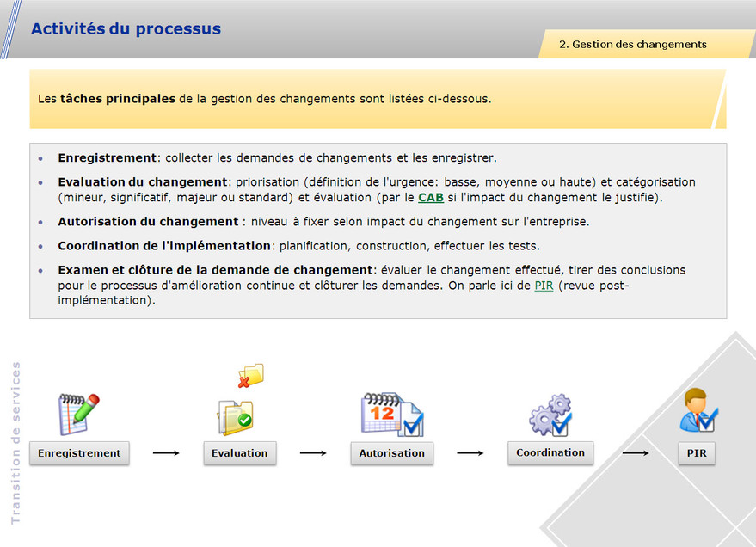Click the arrow between Evaluation and Autorisation
The image size is (756, 547).
[313, 452]
